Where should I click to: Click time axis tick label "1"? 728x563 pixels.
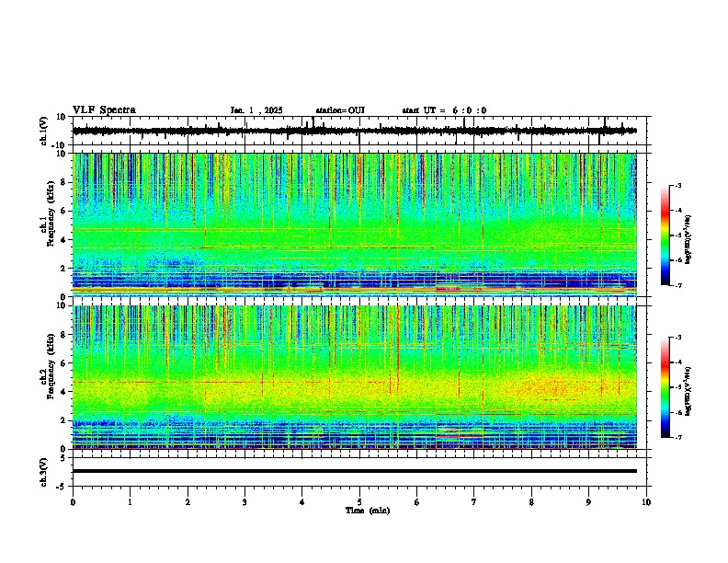[130, 502]
